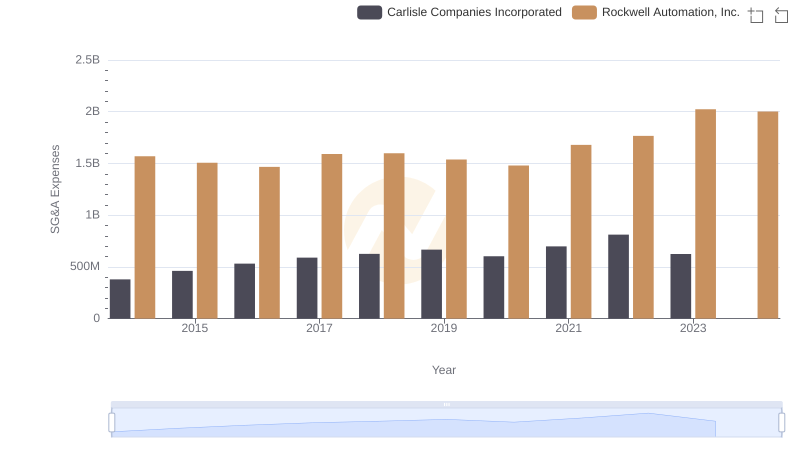Viewport: 800px width, 461px height.
Task: Click the Rockwell bar for 2022
Action: pyautogui.click(x=643, y=227)
